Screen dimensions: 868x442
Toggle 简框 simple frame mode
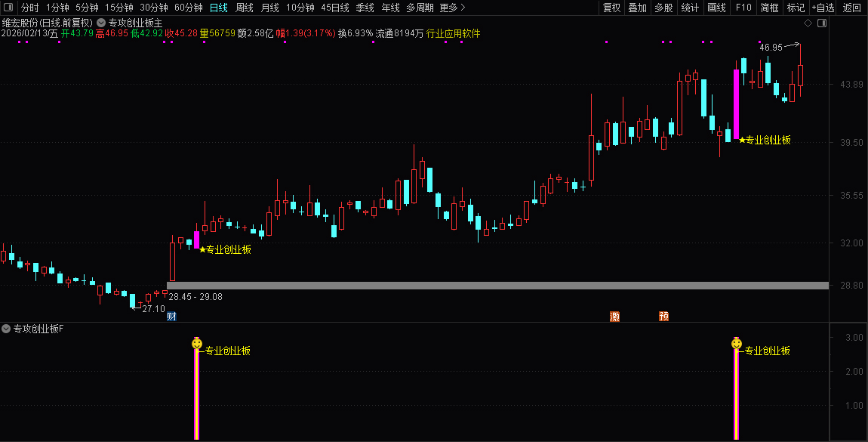(768, 8)
